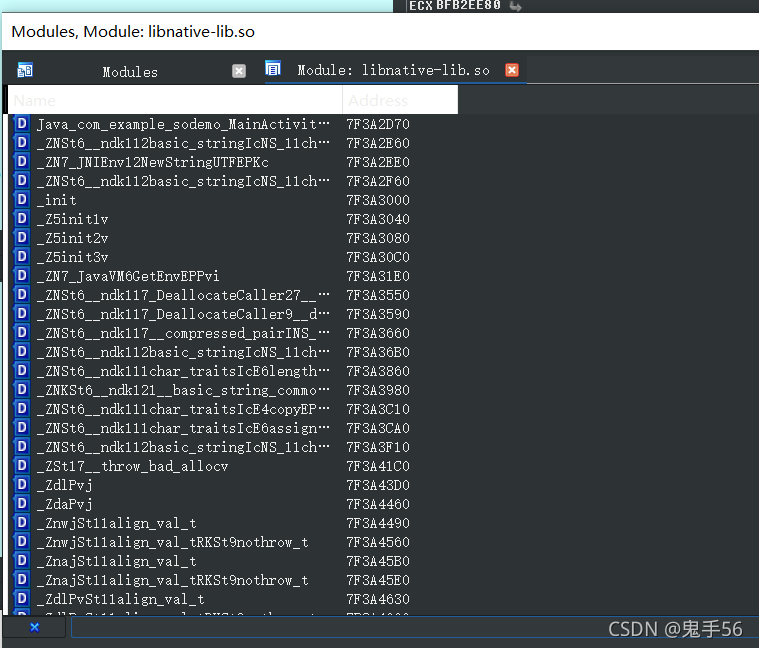The width and height of the screenshot is (759, 648).
Task: Click address 7F3A2E60
Action: (x=378, y=143)
